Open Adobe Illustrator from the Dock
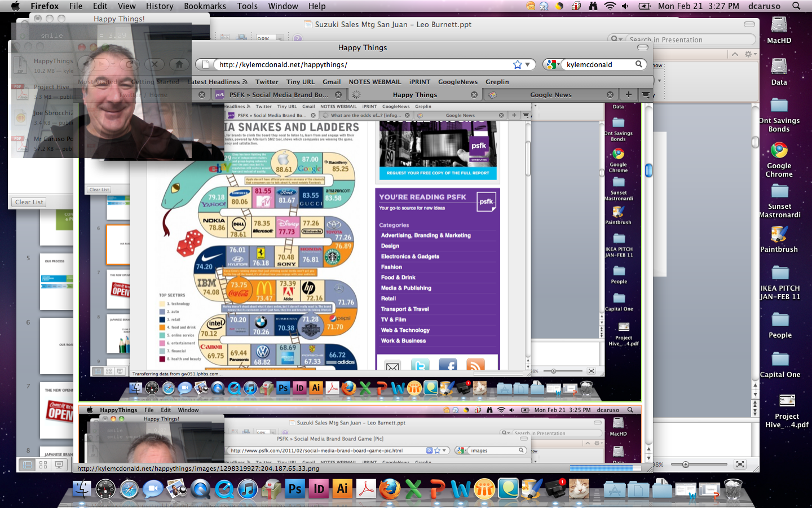The image size is (812, 508). (342, 489)
